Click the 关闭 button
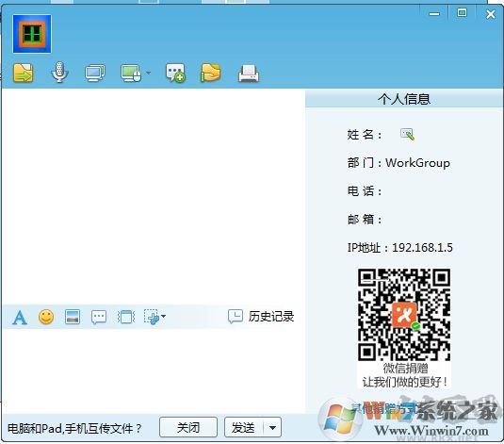504x444 pixels. (x=188, y=427)
